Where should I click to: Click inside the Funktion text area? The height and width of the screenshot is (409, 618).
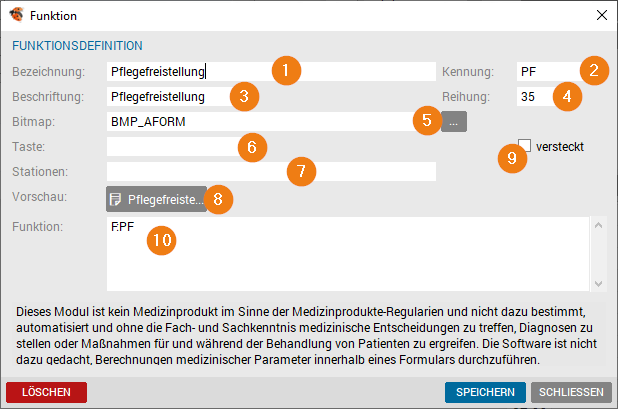click(x=348, y=254)
